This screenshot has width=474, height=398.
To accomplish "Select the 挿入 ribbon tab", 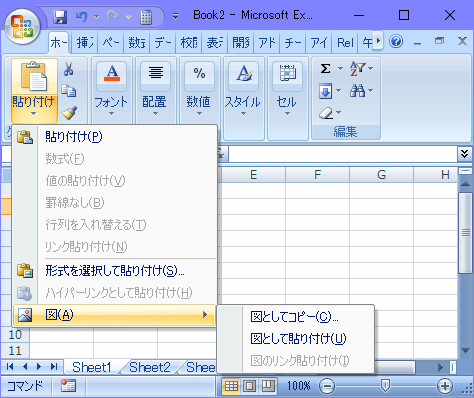I will pyautogui.click(x=85, y=43).
